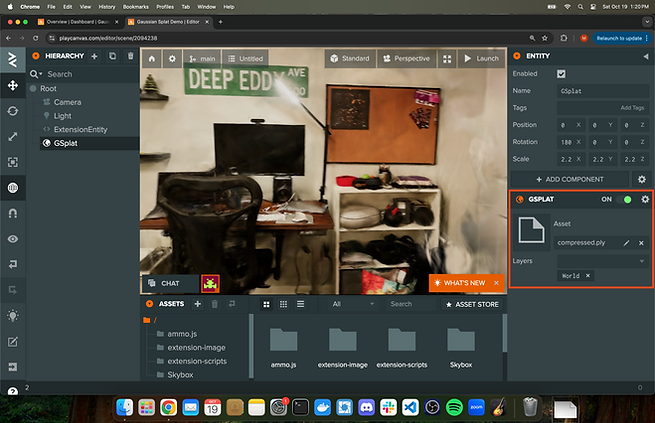Select the Skybox folder in assets tree
This screenshot has width=655, height=423.
(180, 374)
